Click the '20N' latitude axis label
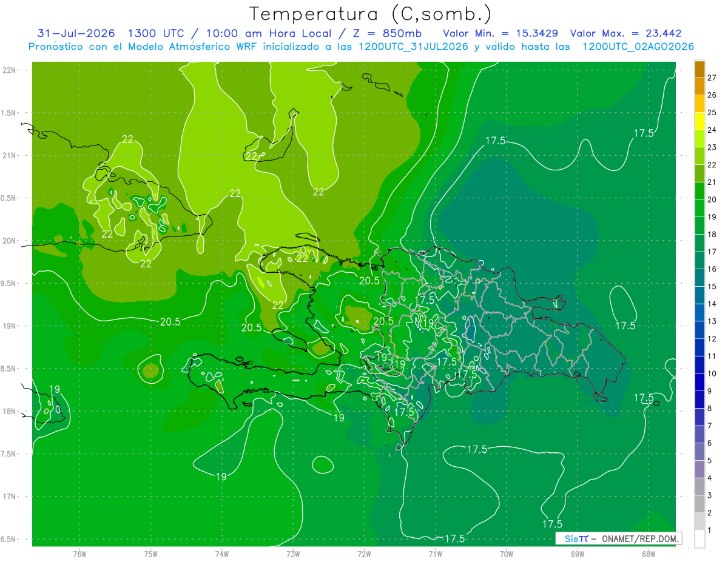 tap(10, 241)
